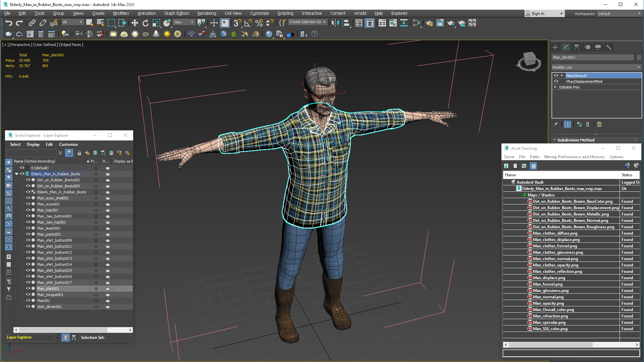Open the Scripting menu

[285, 13]
